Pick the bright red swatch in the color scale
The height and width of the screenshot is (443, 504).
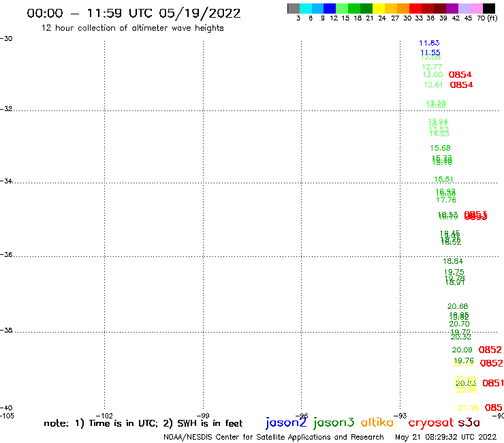[415, 8]
